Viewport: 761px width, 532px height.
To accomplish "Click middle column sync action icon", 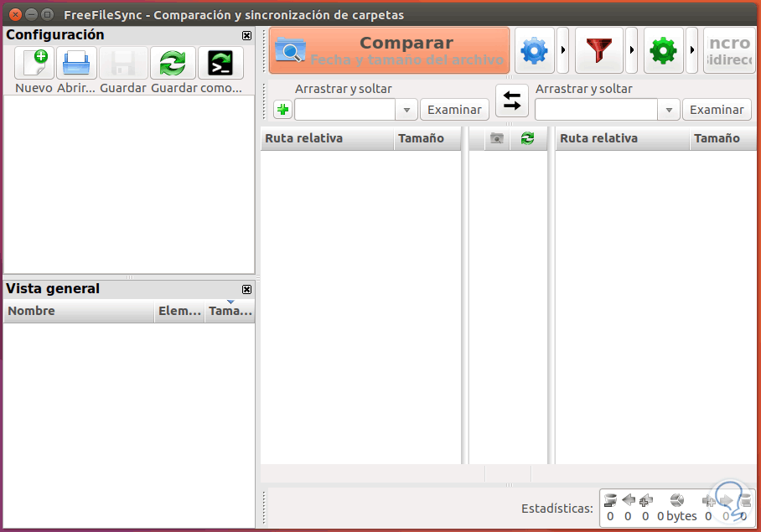I will (527, 139).
